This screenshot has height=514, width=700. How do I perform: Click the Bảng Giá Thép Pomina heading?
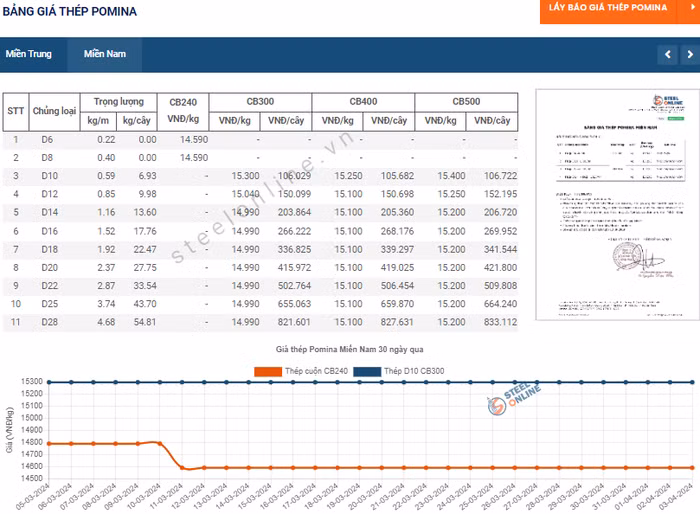click(70, 12)
